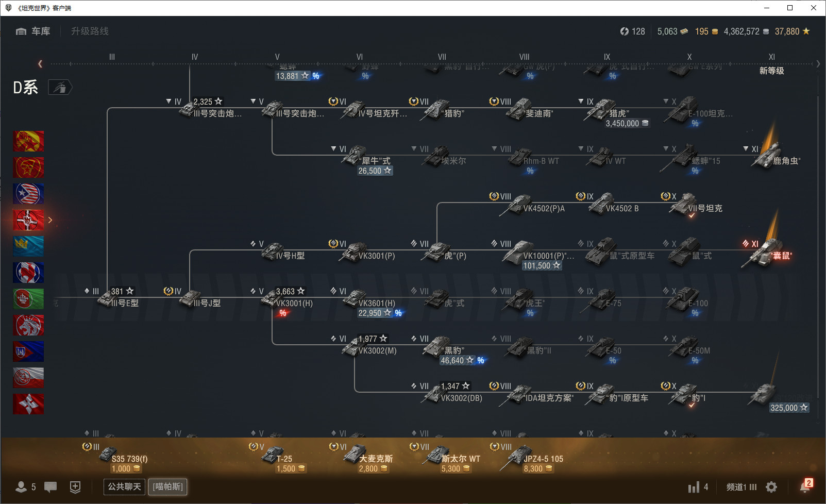Open the 公共聊天 chat channel
This screenshot has height=504, width=826.
pyautogui.click(x=124, y=486)
